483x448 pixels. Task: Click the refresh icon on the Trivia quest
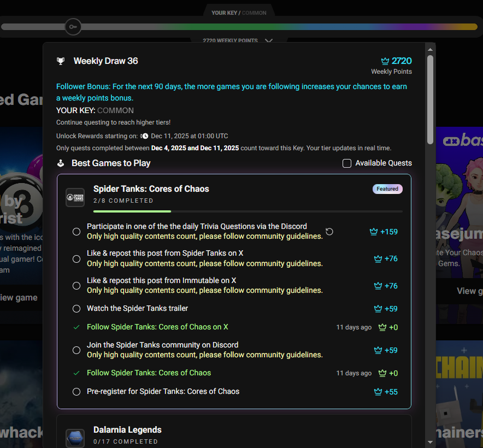329,232
